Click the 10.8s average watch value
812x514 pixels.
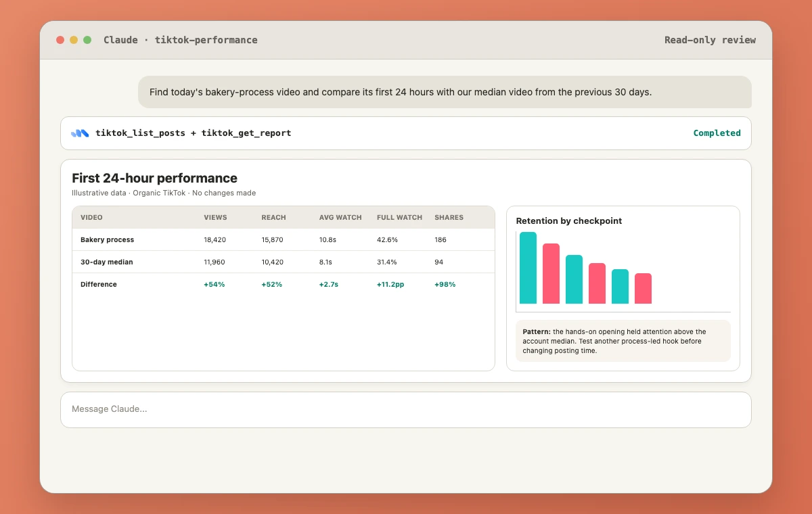click(x=329, y=239)
